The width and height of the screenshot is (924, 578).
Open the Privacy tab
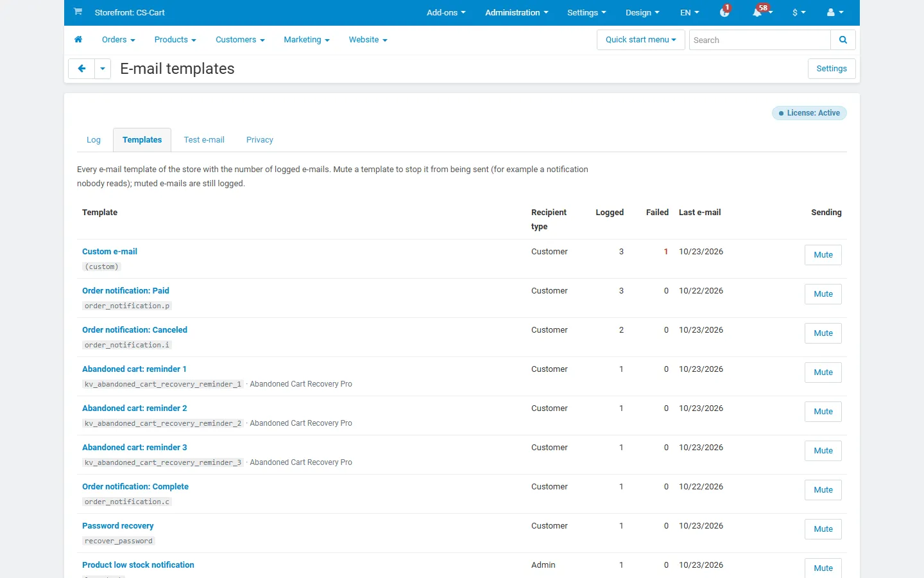click(260, 140)
